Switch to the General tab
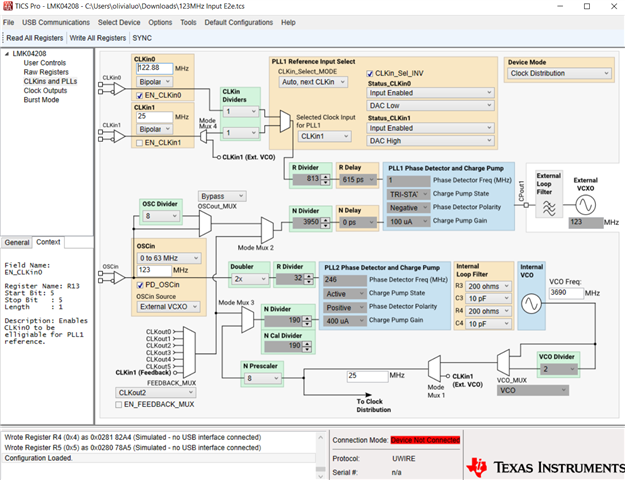This screenshot has height=480, width=625. click(17, 242)
